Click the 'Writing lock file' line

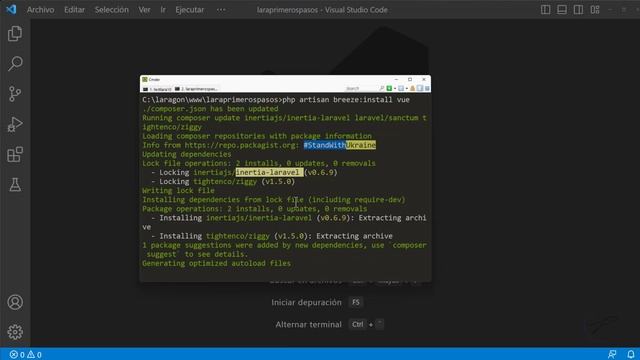(x=178, y=191)
